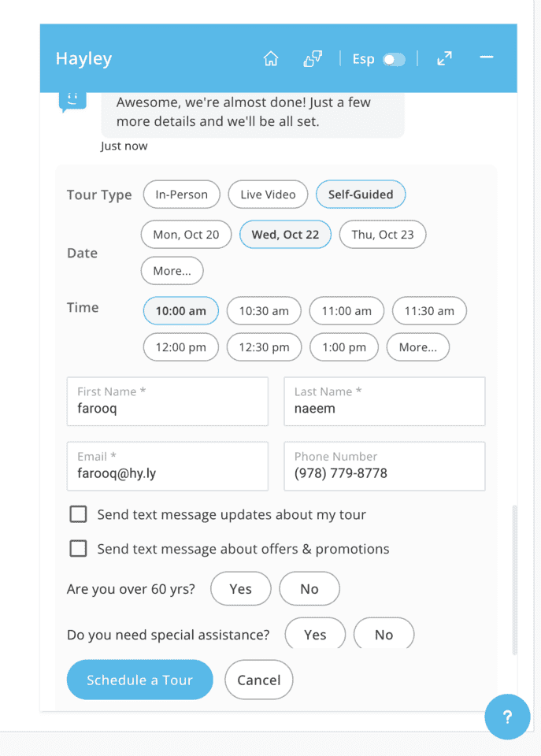Select In-Person tour type

182,195
